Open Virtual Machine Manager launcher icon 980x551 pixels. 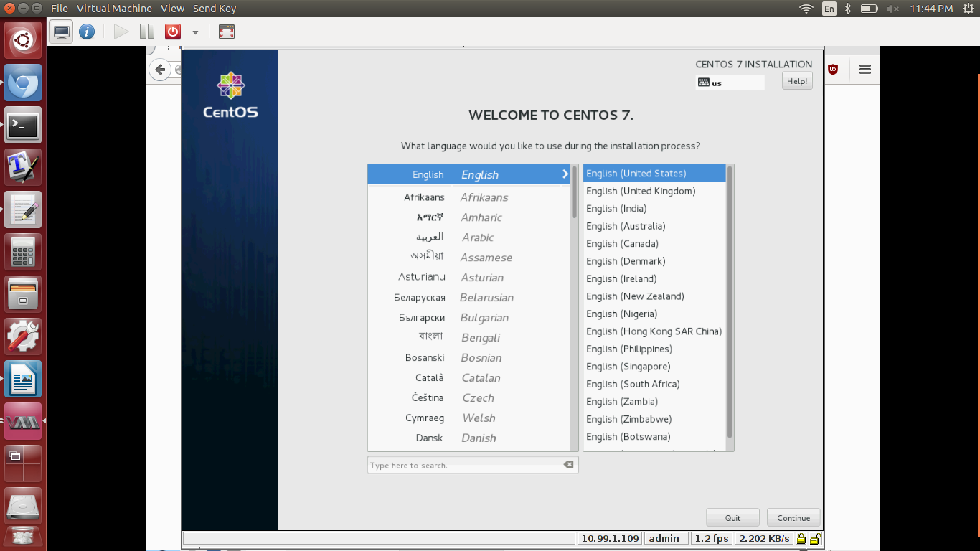(x=23, y=422)
